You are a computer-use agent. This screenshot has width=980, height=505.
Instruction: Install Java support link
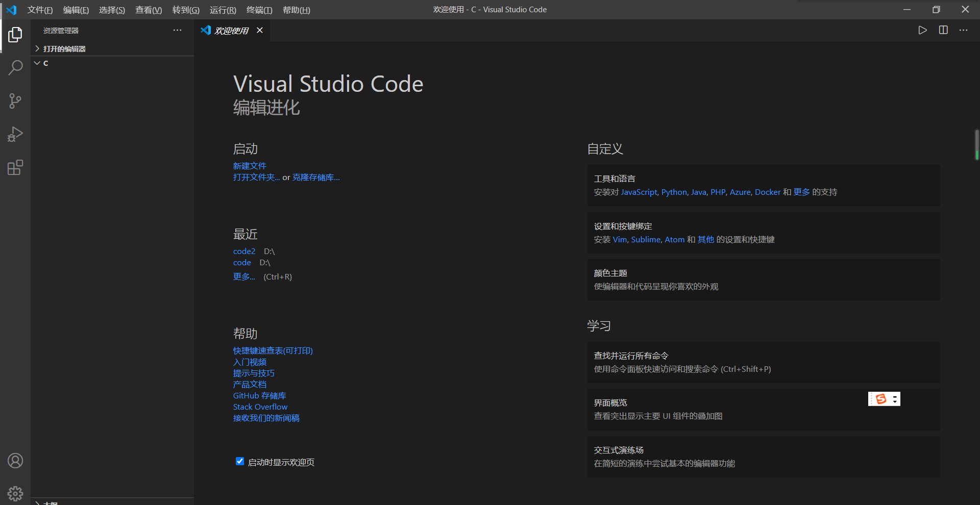(x=699, y=192)
